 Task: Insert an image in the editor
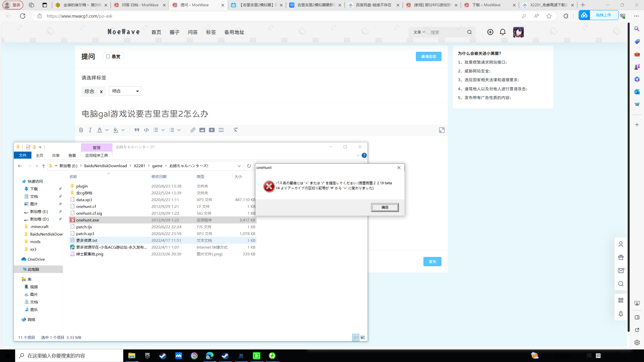click(x=202, y=130)
